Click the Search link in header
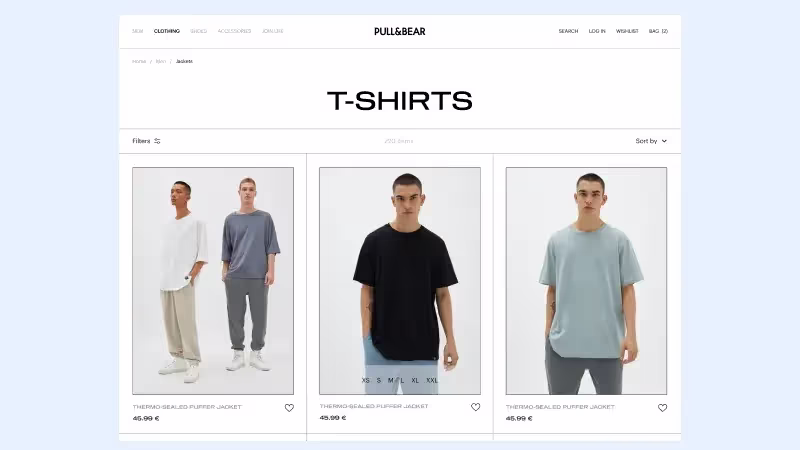The image size is (800, 450). (x=568, y=31)
